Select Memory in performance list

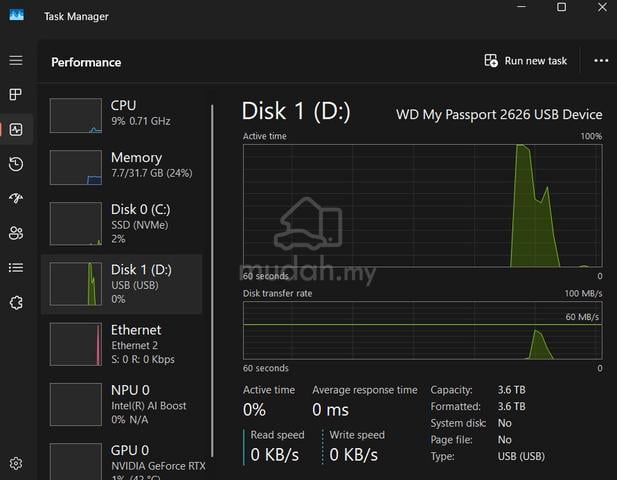pyautogui.click(x=122, y=167)
